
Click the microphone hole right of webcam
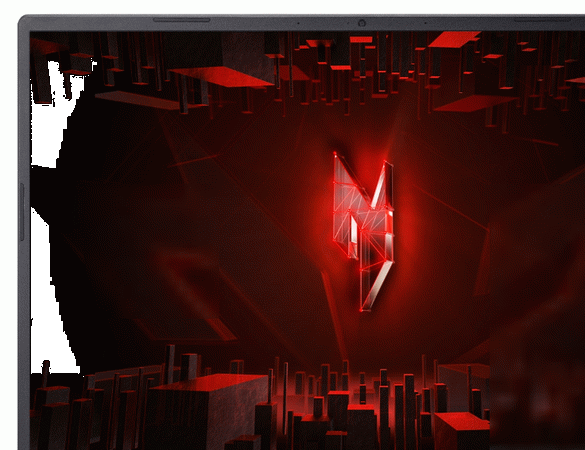tap(425, 23)
